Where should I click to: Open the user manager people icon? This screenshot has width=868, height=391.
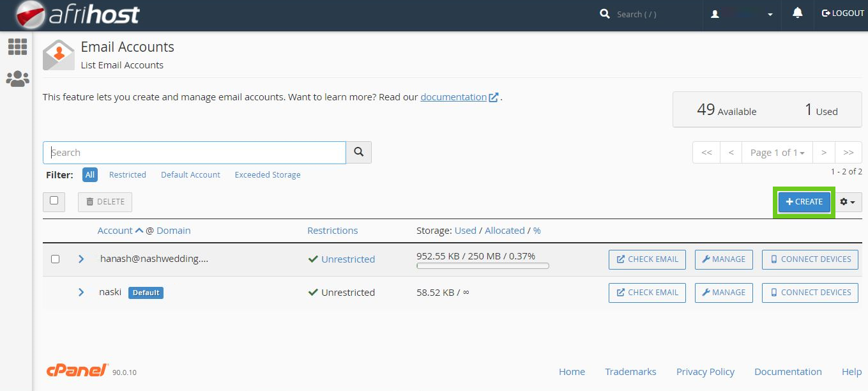[17, 79]
